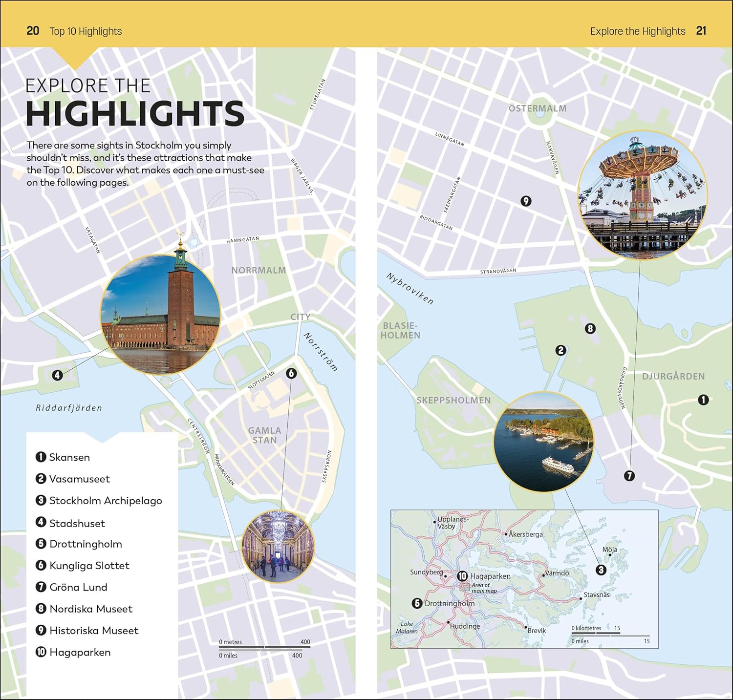Screen dimensions: 733x700
Task: Click the 'Top 10 Highlights' header text
Action: 86,31
